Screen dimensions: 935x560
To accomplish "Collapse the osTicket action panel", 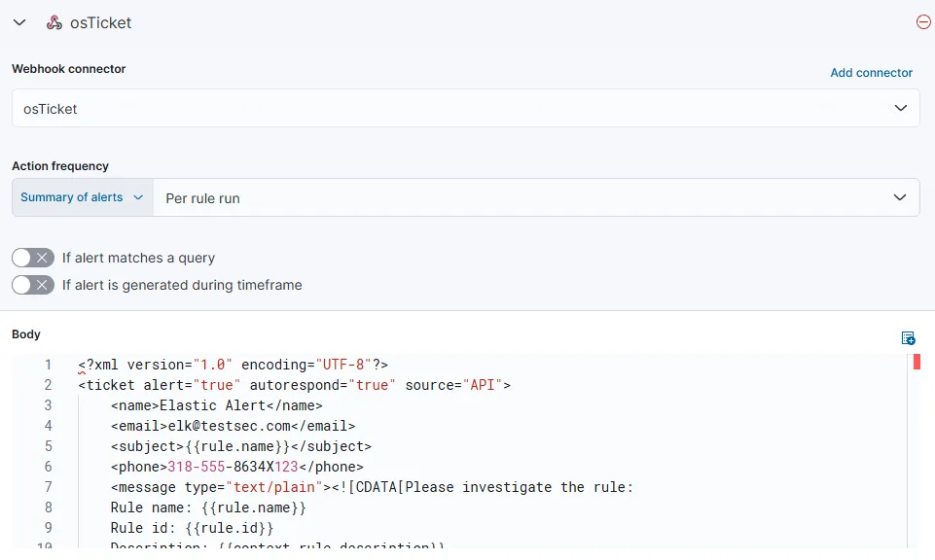I will (x=18, y=22).
